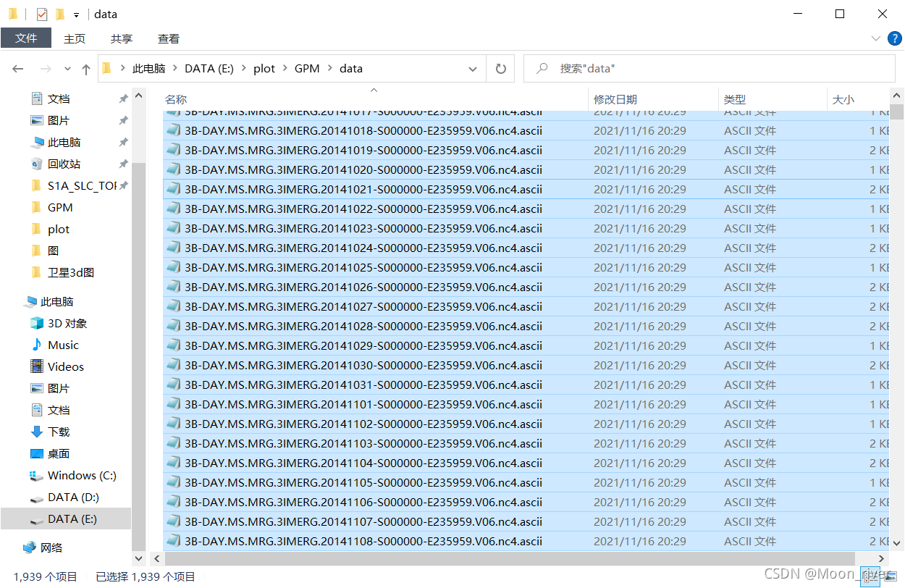Open 下载 in the navigation pane
Viewport: 905px width, 588px height.
point(59,432)
